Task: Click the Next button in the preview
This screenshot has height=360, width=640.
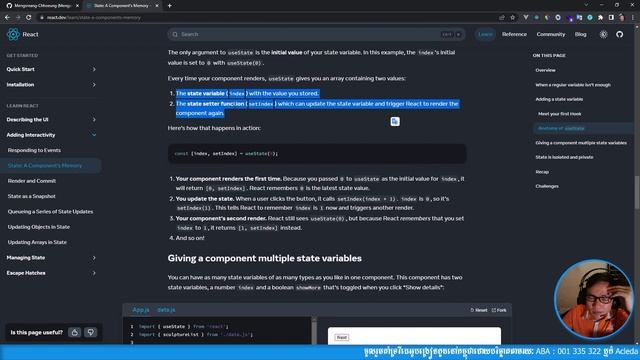Action: coord(342,338)
